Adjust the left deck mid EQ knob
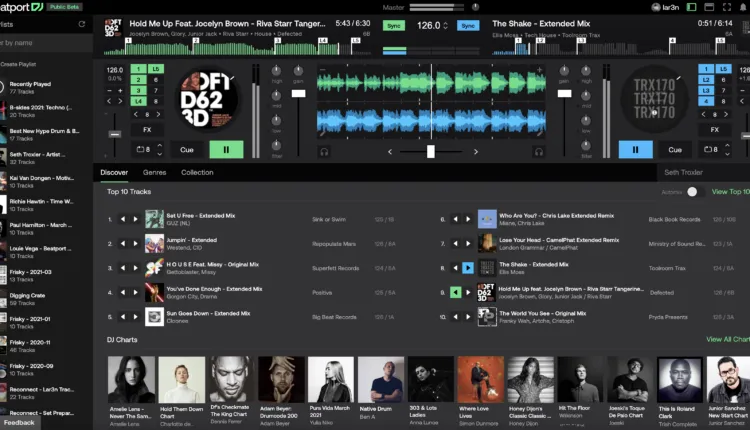The image size is (750, 430). [x=276, y=96]
